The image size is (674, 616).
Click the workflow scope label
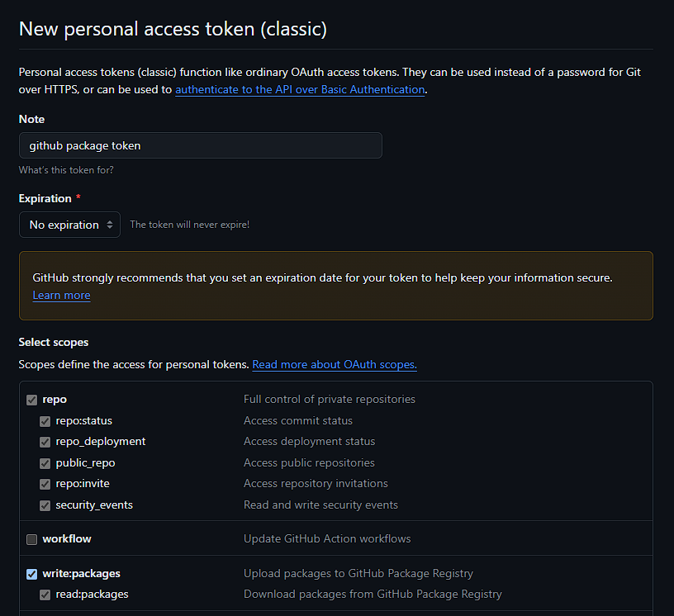[67, 538]
